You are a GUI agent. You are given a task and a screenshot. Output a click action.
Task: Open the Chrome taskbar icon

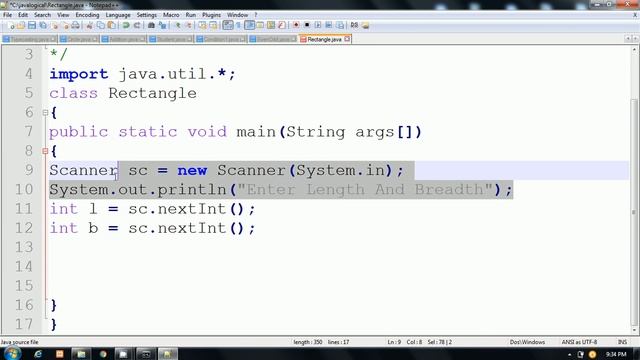pyautogui.click(x=103, y=354)
